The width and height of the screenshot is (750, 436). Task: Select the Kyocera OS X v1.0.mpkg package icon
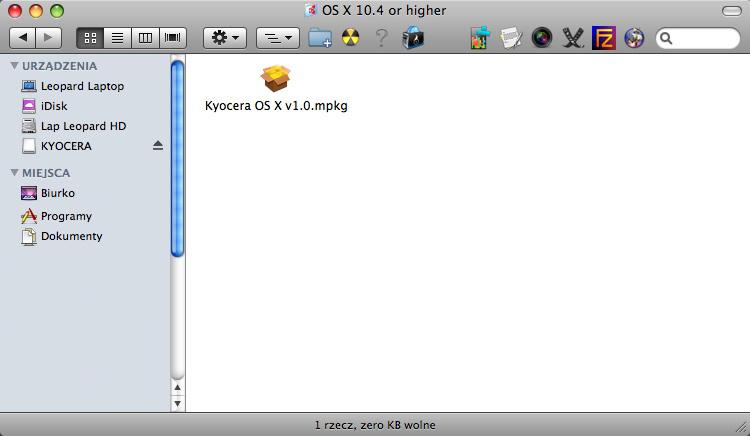pyautogui.click(x=276, y=78)
